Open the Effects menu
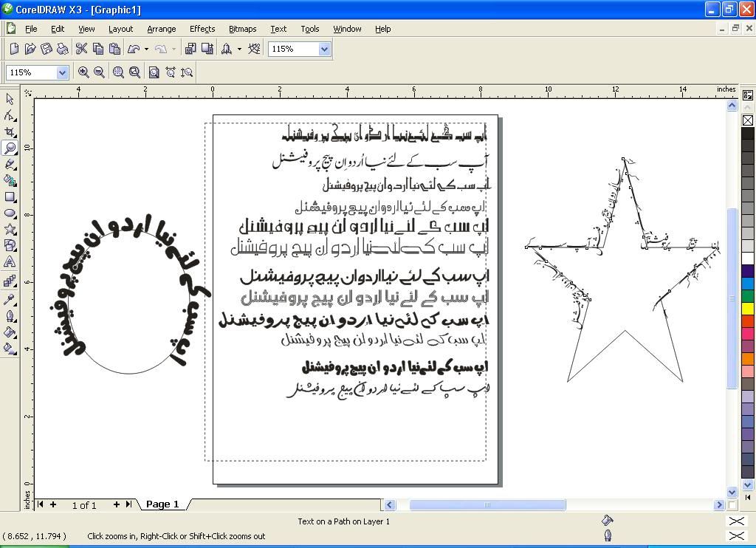This screenshot has width=756, height=548. tap(202, 29)
